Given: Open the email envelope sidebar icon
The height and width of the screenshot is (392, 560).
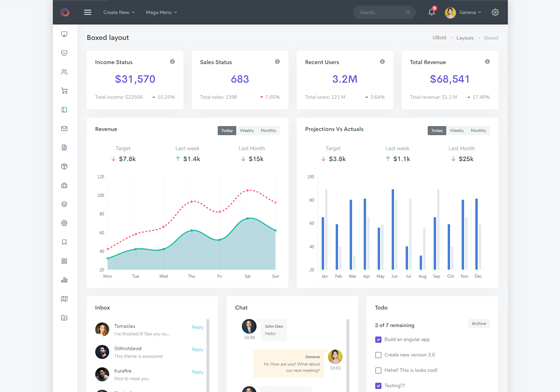Looking at the screenshot, I should [64, 129].
